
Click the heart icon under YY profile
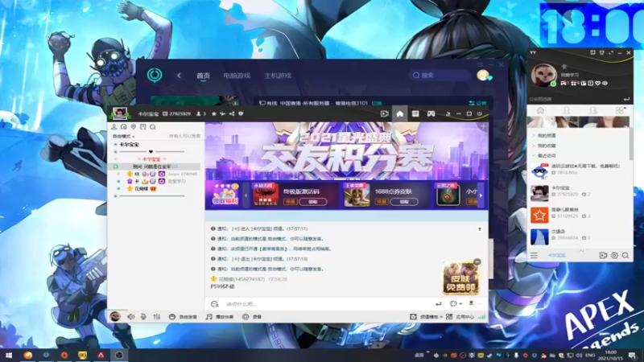pyautogui.click(x=597, y=84)
